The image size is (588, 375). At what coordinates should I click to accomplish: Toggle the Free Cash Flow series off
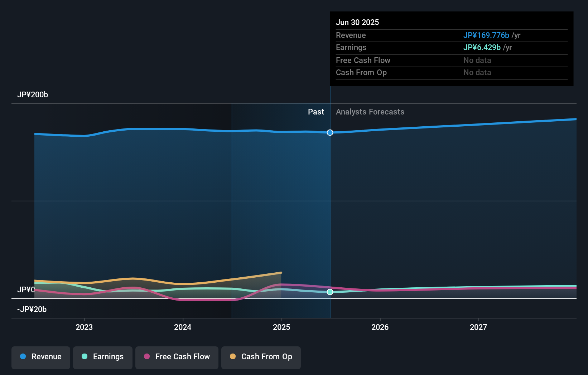click(177, 357)
